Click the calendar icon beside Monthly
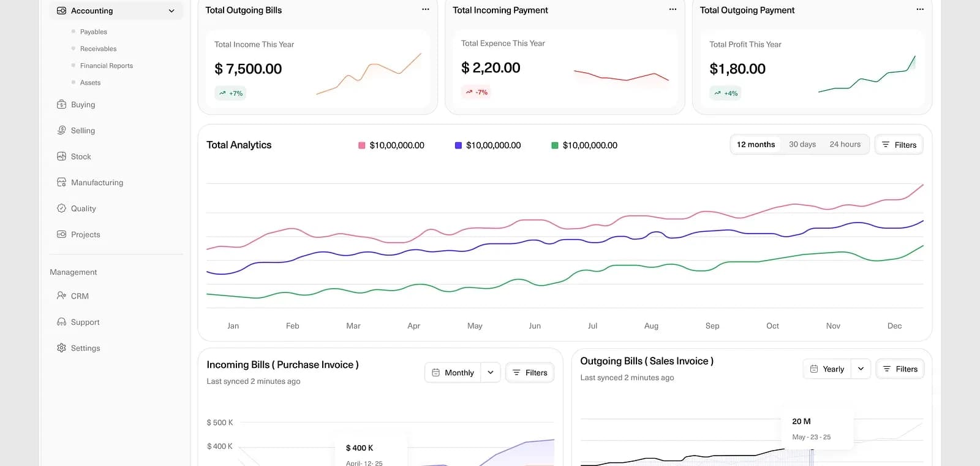 [x=436, y=373]
